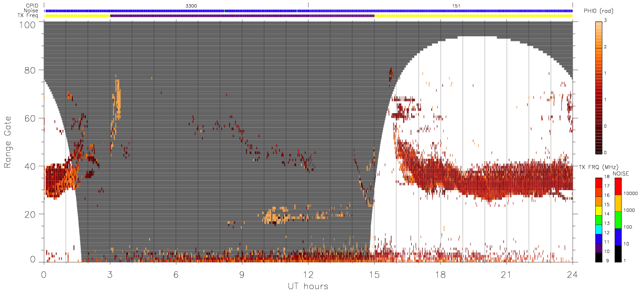Click the 100 tick on NOISE legend
Viewport: 644px width, 297px height.
click(628, 227)
